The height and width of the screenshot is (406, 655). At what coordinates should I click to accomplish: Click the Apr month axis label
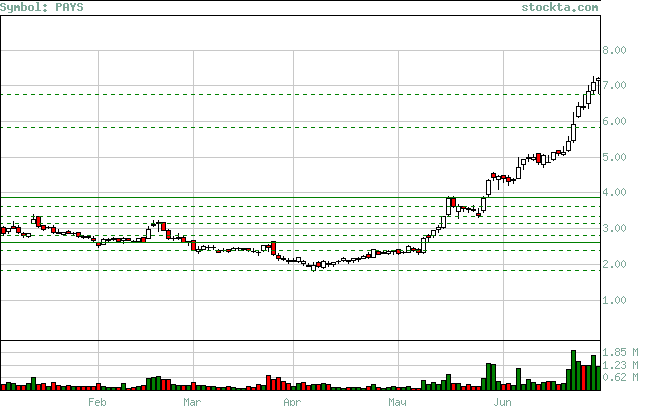pyautogui.click(x=292, y=401)
